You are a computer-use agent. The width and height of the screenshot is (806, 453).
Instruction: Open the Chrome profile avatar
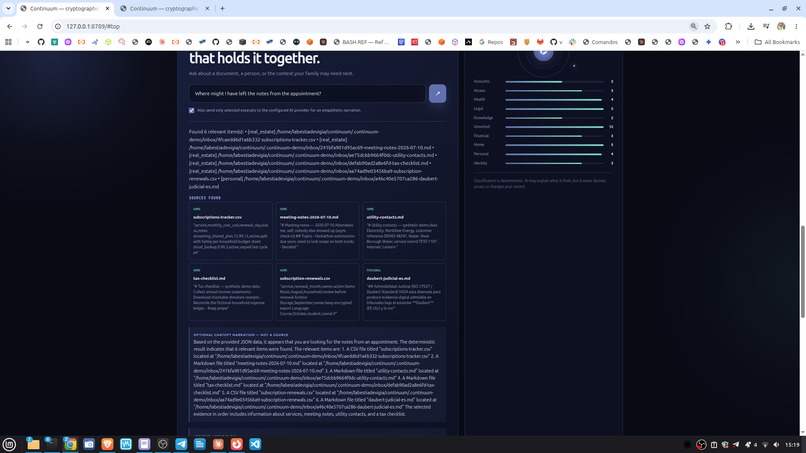coord(781,26)
